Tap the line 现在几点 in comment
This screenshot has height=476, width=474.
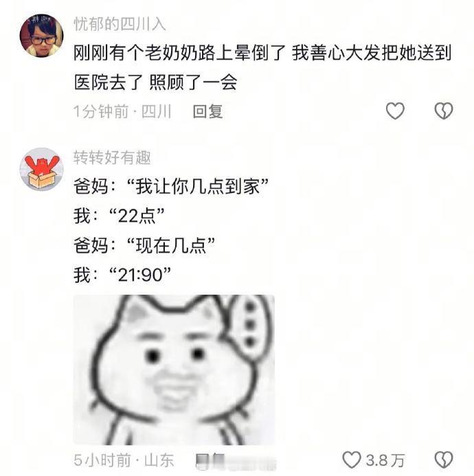point(144,245)
